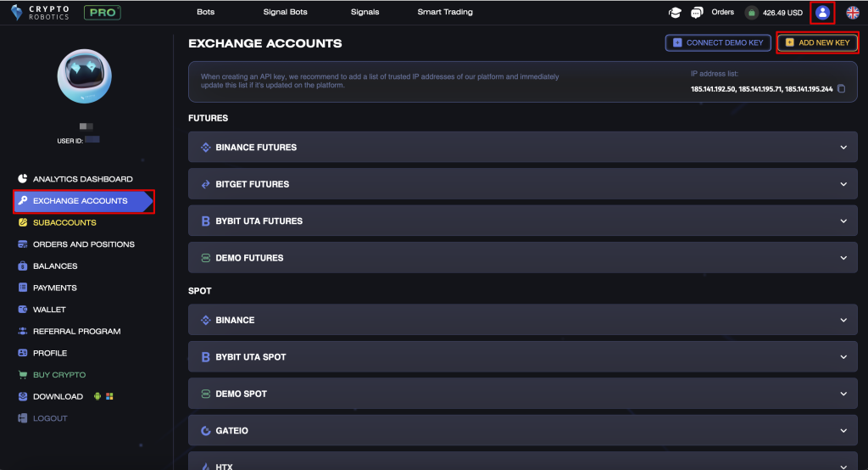
Task: Expand the Binance Futures section
Action: 522,147
